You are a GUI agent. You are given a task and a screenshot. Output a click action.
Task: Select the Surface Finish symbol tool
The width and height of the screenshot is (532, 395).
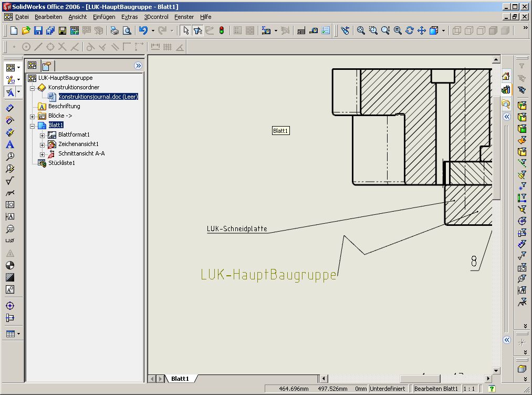(x=10, y=181)
